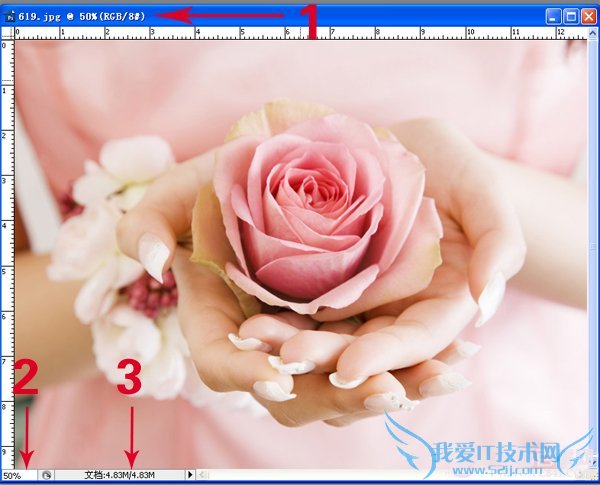Click the ruler origin corner box
Viewport: 600px width, 485px height.
point(8,33)
